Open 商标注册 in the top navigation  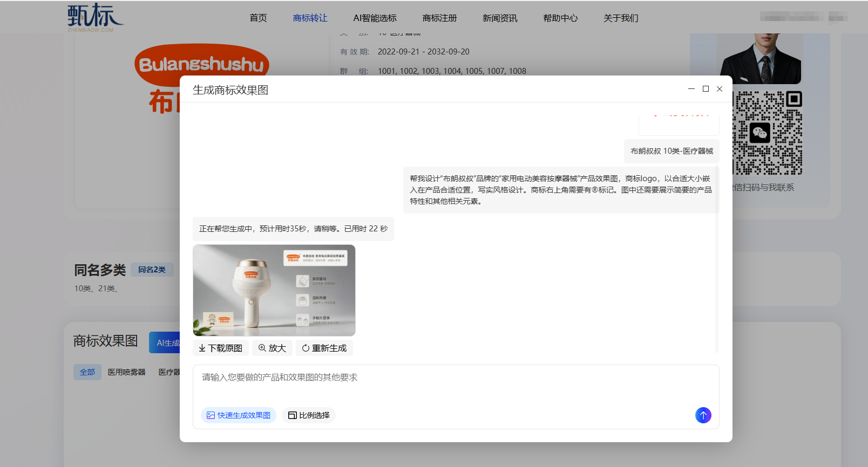pyautogui.click(x=439, y=18)
